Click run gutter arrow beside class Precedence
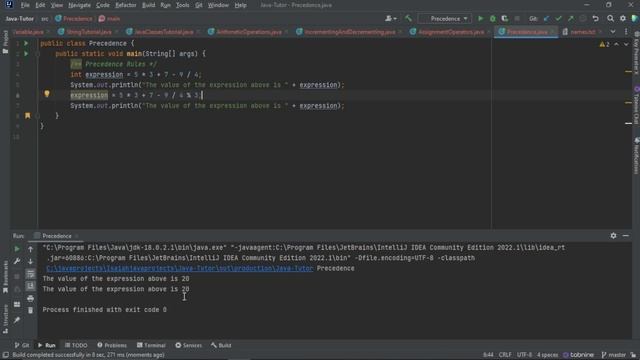 pos(26,43)
